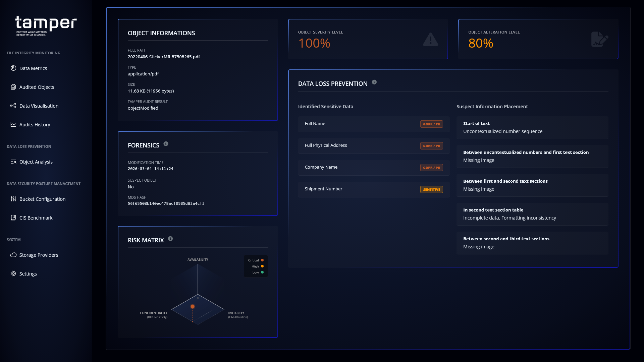Image resolution: width=644 pixels, height=362 pixels.
Task: Click the Object Analysis search-list icon
Action: [x=13, y=162]
